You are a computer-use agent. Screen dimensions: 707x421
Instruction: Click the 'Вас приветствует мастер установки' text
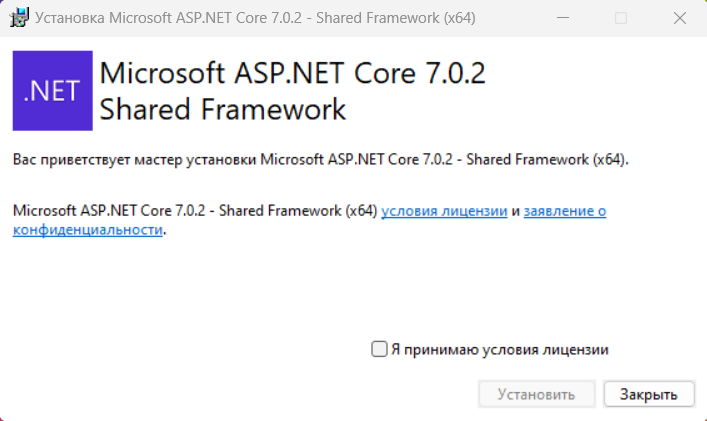point(134,160)
